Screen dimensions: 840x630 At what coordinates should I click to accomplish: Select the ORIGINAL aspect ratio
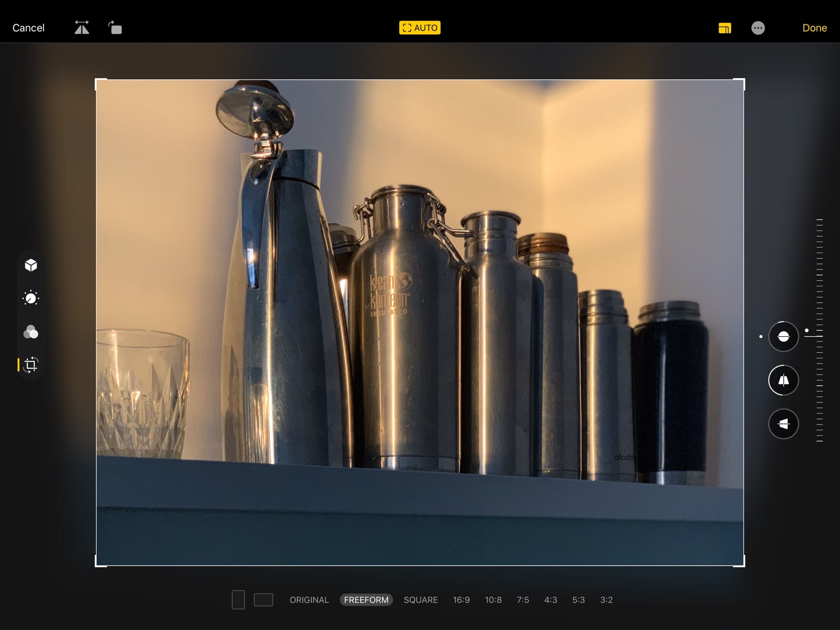pos(309,600)
